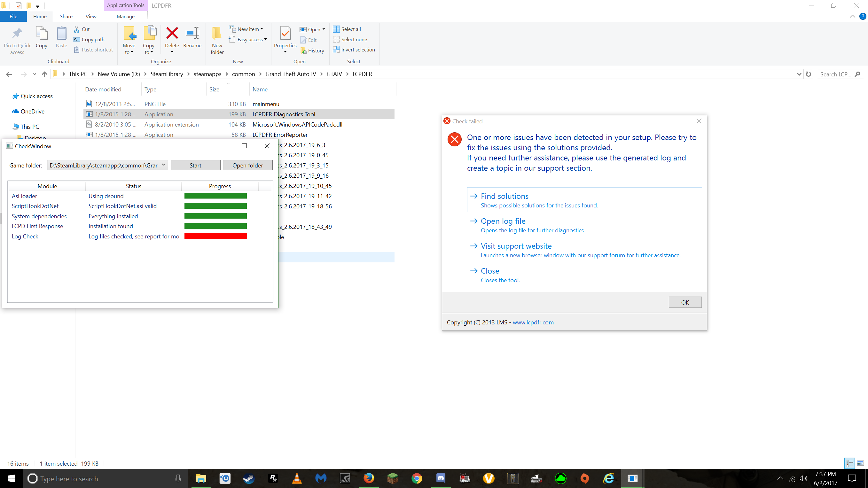Click the red Delete icon in ribbon
Viewport: 868px width, 488px height.
click(x=172, y=34)
